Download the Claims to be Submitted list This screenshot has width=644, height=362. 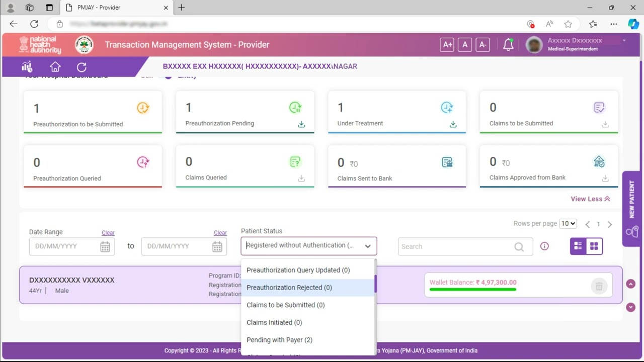click(605, 124)
